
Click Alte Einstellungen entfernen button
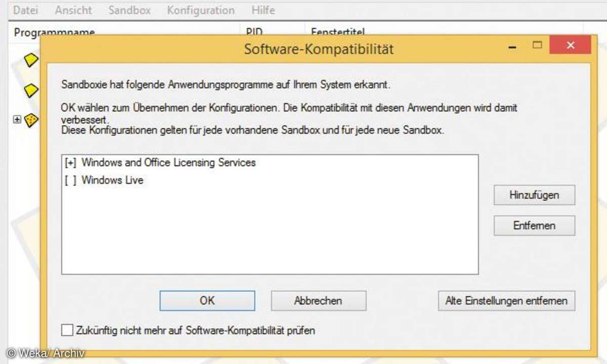[x=506, y=300]
